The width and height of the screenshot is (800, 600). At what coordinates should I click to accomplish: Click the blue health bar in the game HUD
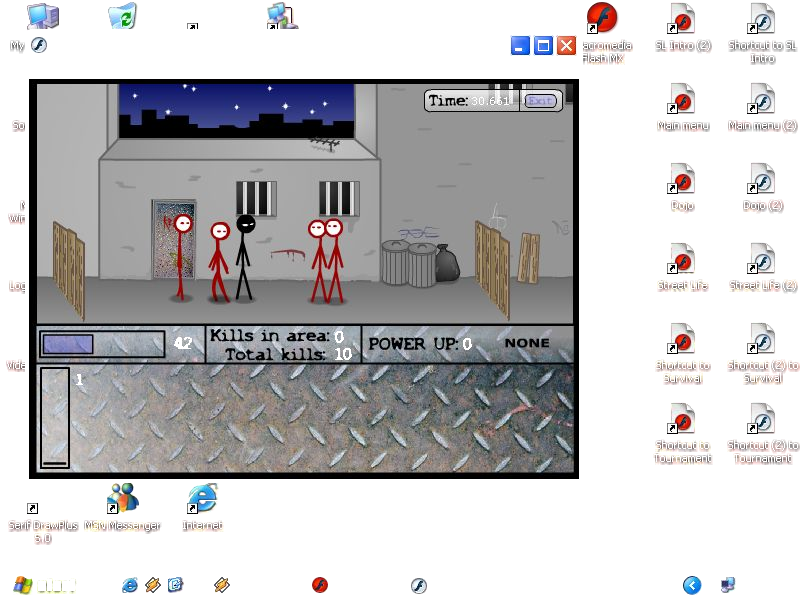coord(68,344)
